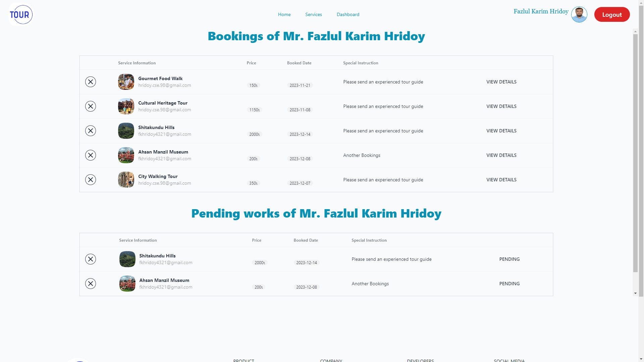Click the TOUR logo icon

click(x=20, y=14)
